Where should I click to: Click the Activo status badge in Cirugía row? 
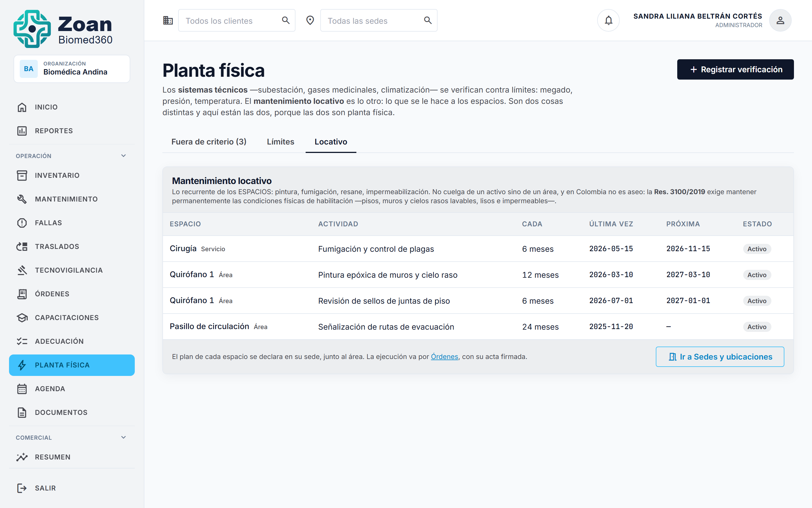pyautogui.click(x=757, y=249)
